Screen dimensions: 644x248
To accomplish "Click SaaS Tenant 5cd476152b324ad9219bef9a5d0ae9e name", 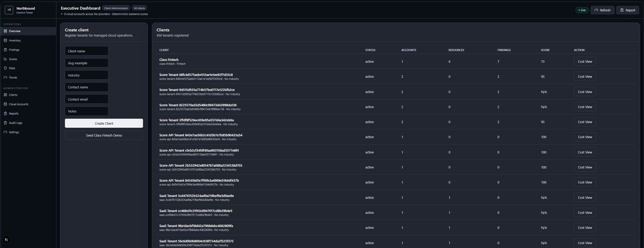I will 197,196.
